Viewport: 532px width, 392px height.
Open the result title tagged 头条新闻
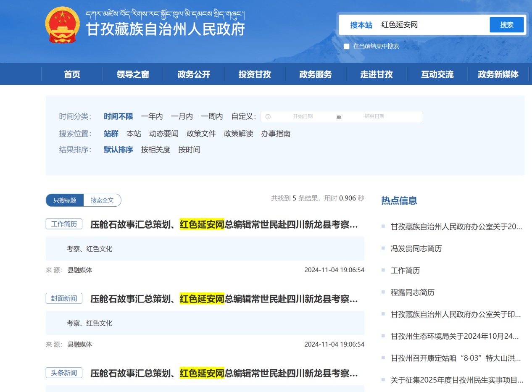(x=224, y=374)
